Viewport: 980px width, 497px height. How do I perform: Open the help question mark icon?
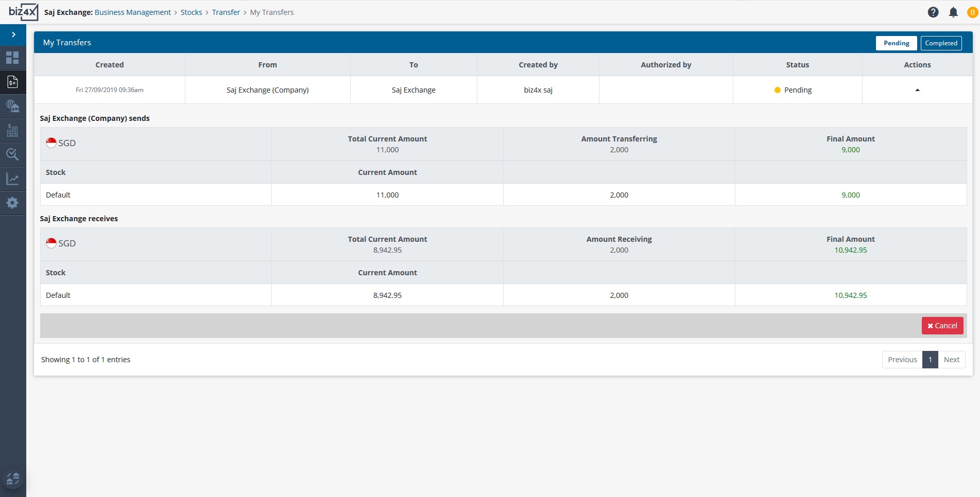(933, 12)
